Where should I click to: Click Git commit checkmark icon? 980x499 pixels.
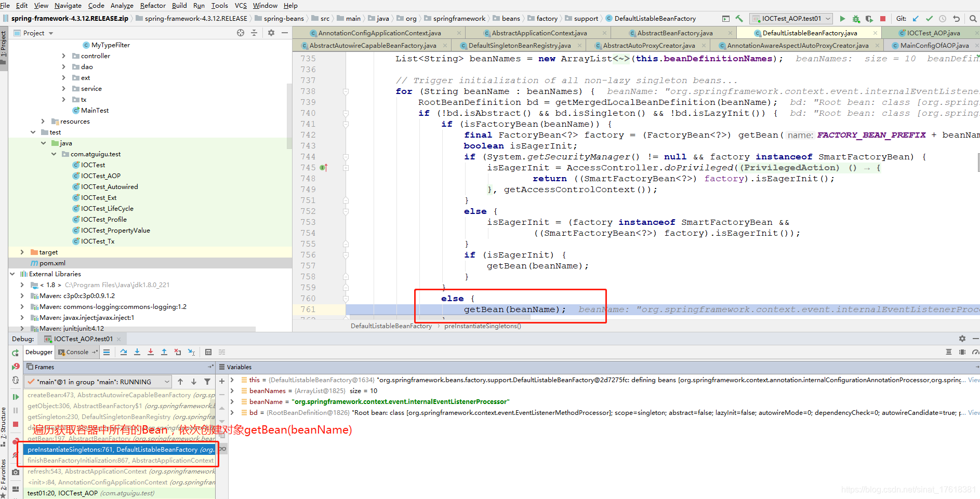click(x=929, y=19)
